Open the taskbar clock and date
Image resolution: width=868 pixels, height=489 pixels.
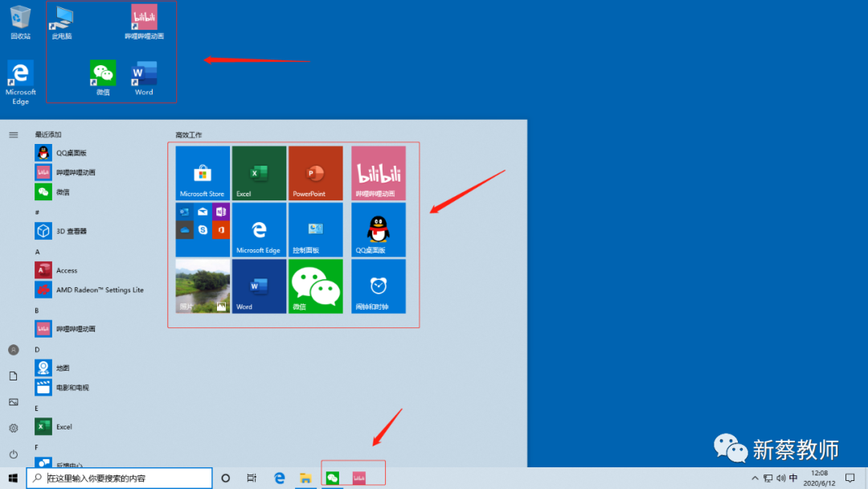click(x=819, y=478)
